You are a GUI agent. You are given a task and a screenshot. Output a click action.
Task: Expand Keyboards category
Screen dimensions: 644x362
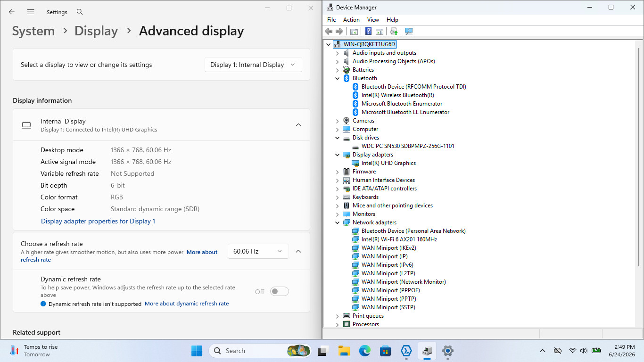point(337,197)
